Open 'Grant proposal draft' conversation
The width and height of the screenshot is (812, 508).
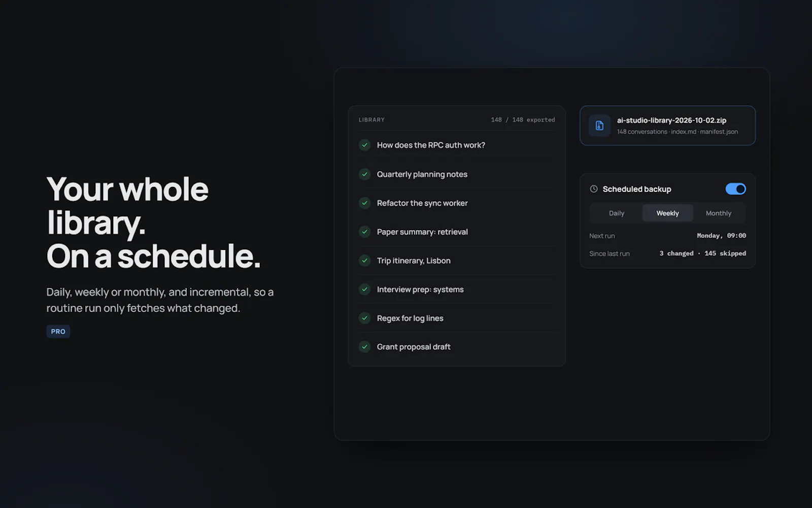(414, 347)
